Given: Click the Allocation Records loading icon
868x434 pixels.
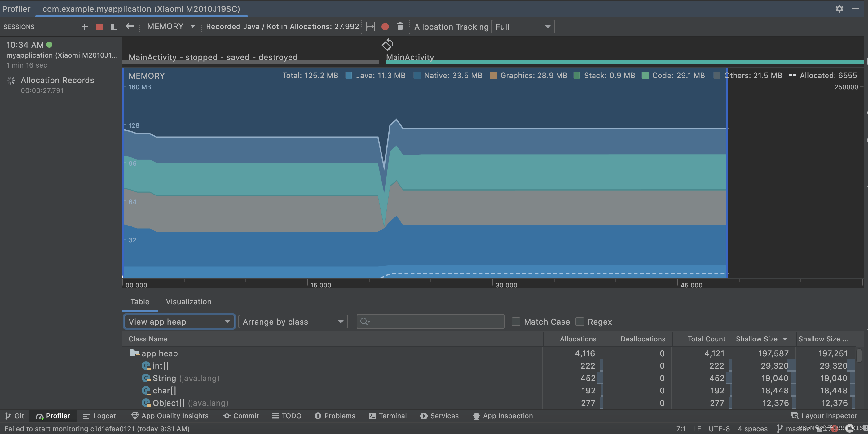Looking at the screenshot, I should pos(11,80).
